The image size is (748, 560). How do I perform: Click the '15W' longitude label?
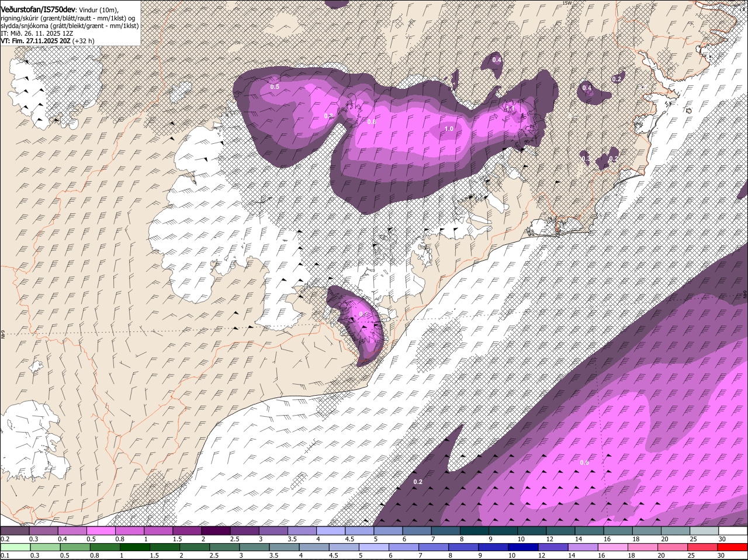pos(566,3)
